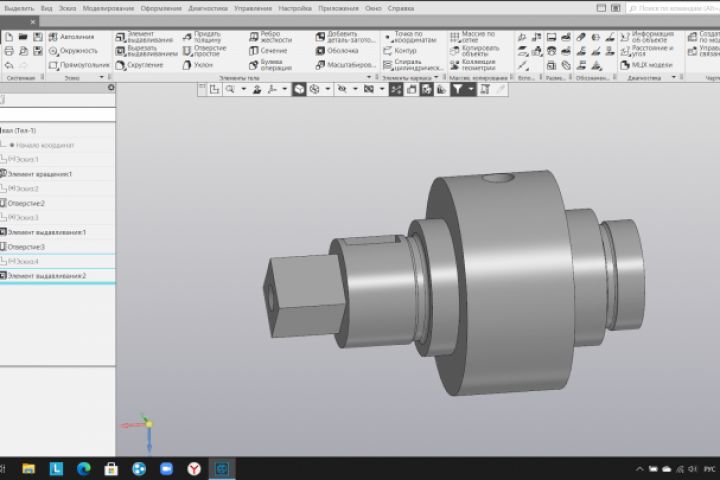This screenshot has width=720, height=480.
Task: Open dropdown next to filter funnel icon
Action: 471,90
